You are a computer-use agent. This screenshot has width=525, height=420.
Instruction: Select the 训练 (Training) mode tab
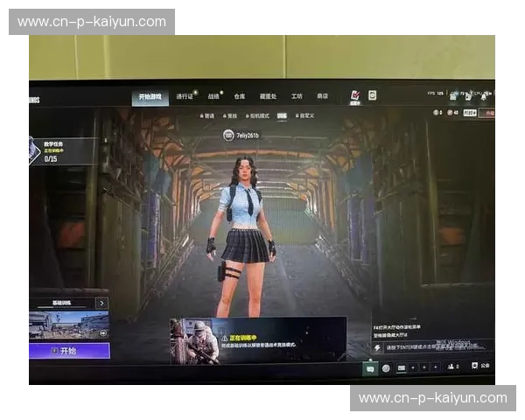coord(282,115)
